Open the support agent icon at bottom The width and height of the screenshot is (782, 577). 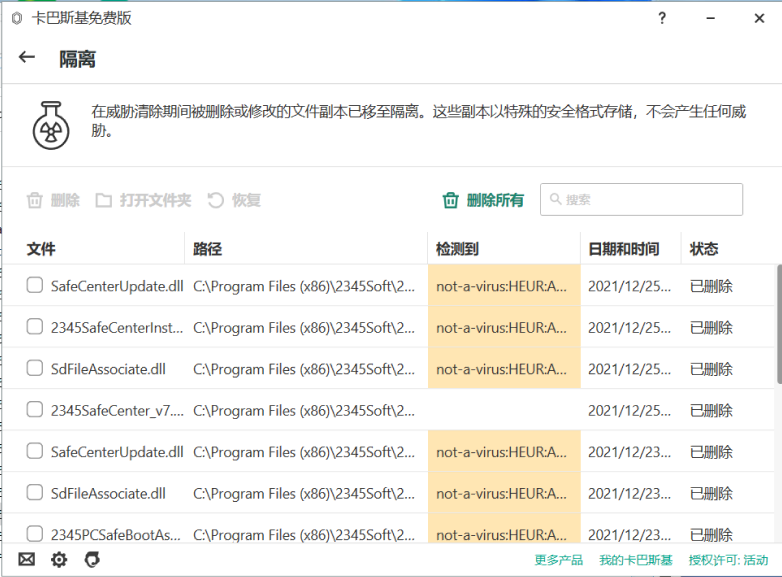92,560
